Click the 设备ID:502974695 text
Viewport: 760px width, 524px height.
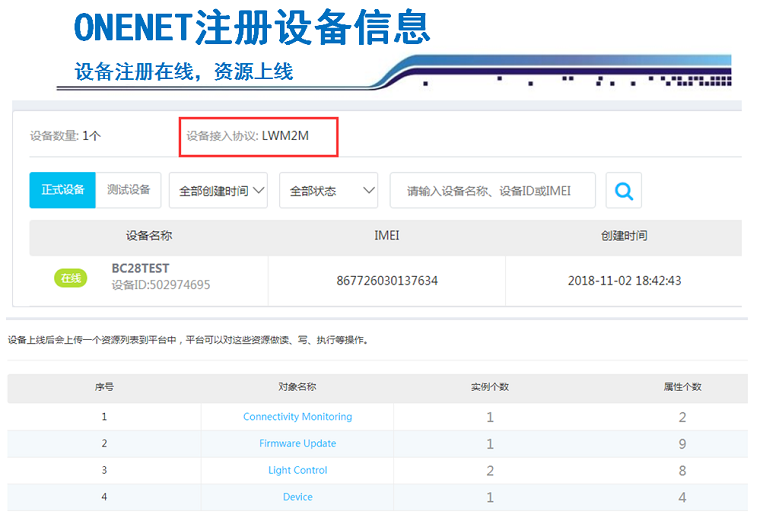pos(161,285)
